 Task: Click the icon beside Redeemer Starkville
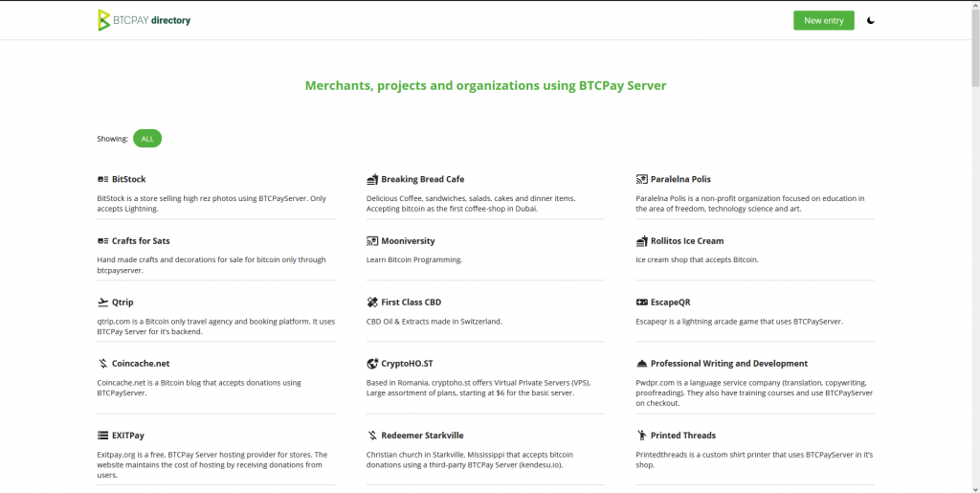tap(372, 436)
